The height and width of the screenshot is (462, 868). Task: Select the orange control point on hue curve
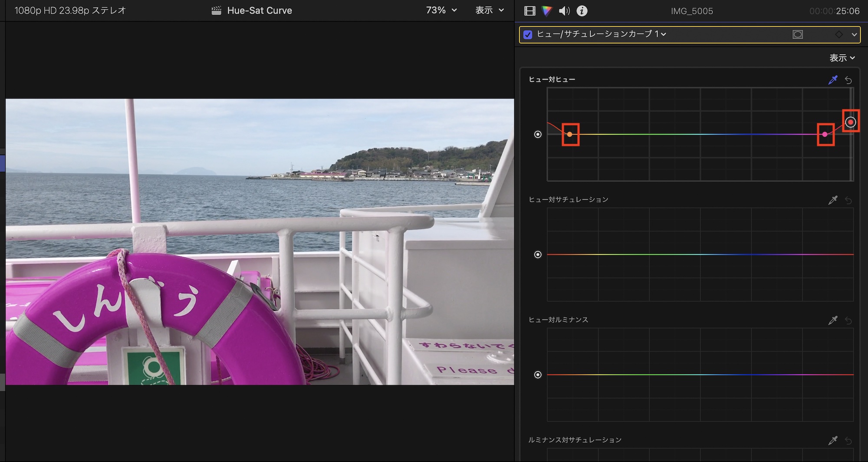[x=570, y=135]
